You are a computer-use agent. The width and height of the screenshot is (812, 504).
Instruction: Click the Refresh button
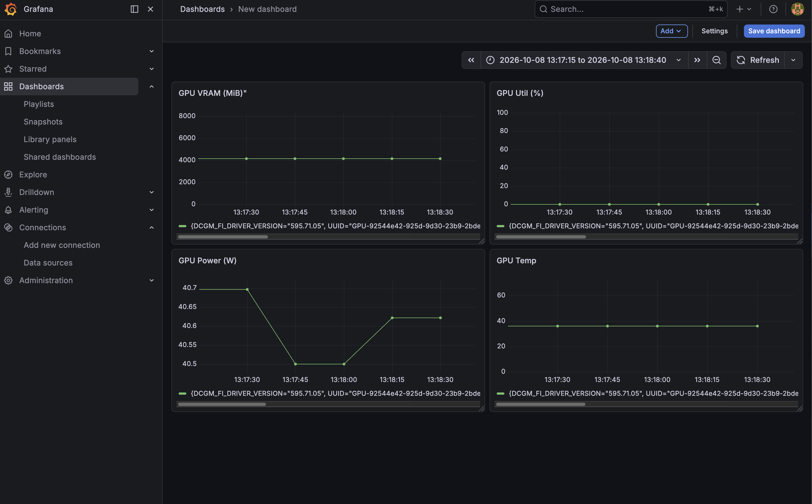click(x=757, y=60)
